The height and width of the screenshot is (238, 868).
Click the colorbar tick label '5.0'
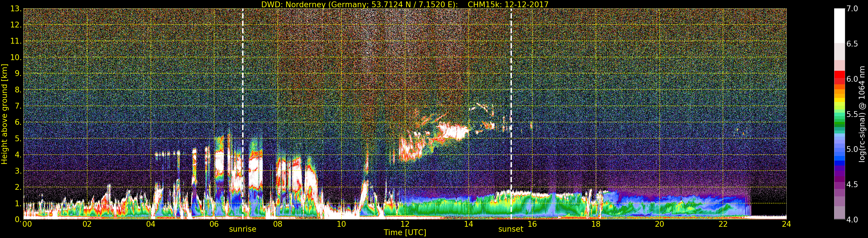852,149
